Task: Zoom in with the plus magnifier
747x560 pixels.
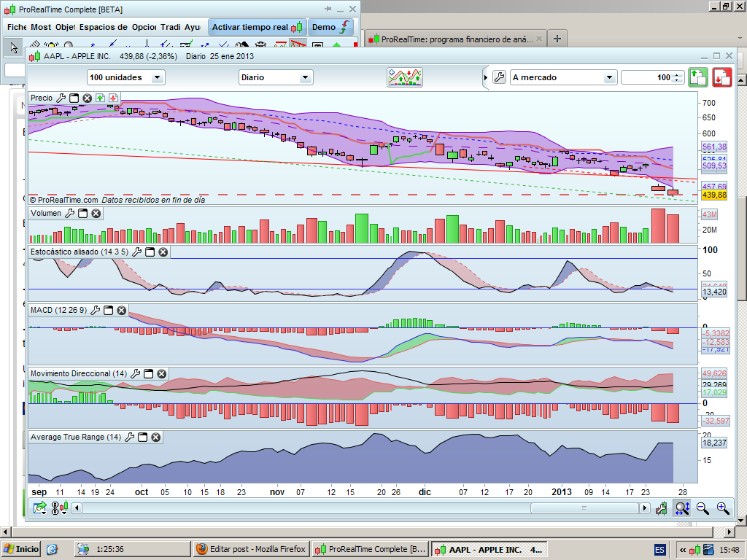Action: (x=723, y=508)
